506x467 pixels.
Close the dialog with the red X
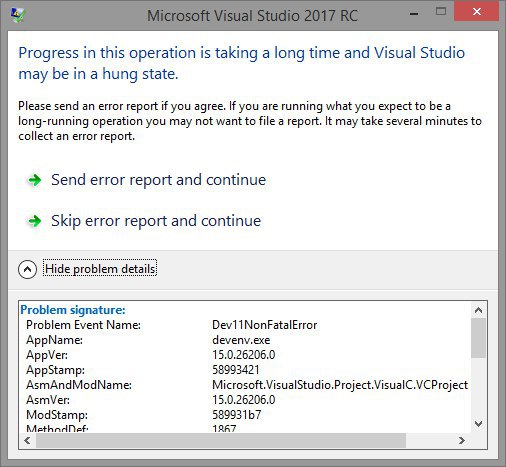click(x=477, y=12)
